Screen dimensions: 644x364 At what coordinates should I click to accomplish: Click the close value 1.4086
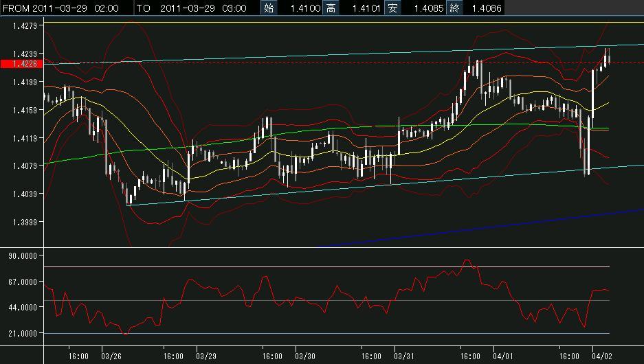pos(487,8)
